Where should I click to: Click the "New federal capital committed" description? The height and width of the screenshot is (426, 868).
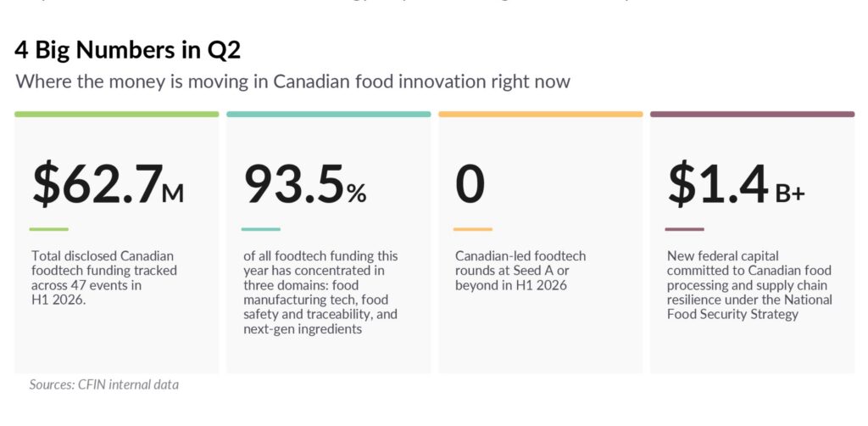(749, 285)
